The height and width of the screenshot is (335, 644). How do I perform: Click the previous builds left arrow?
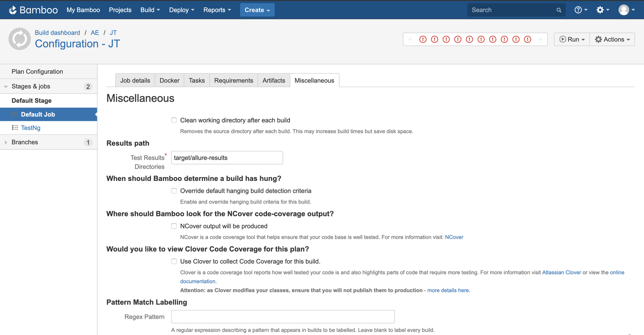click(x=411, y=39)
